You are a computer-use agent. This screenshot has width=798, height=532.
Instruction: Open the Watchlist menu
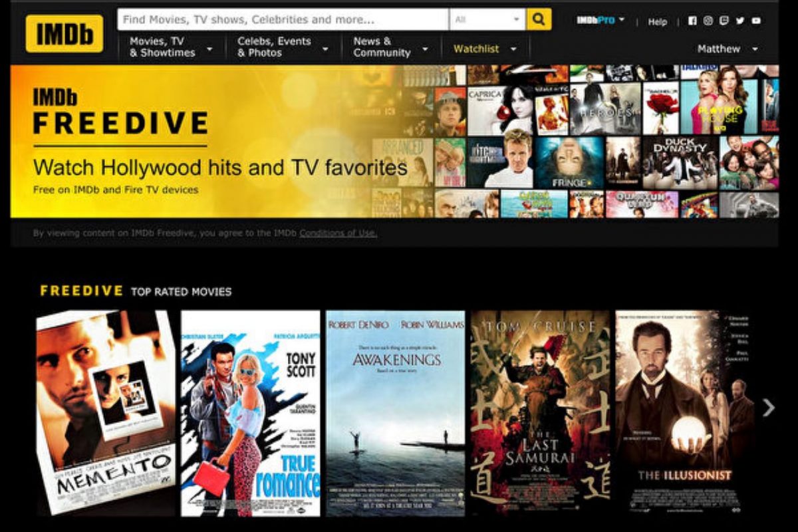click(x=485, y=49)
